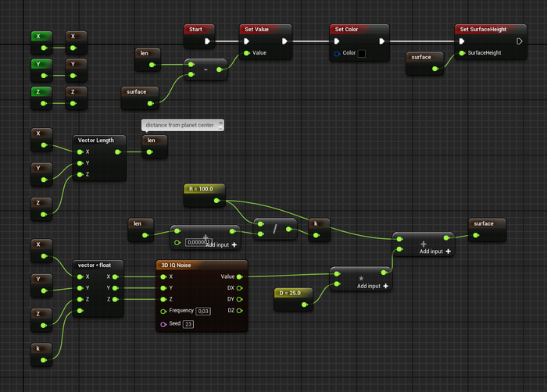Viewport: 547px width, 392px height.
Task: Click the X input pin on 3D IQ Noise
Action: pyautogui.click(x=163, y=277)
